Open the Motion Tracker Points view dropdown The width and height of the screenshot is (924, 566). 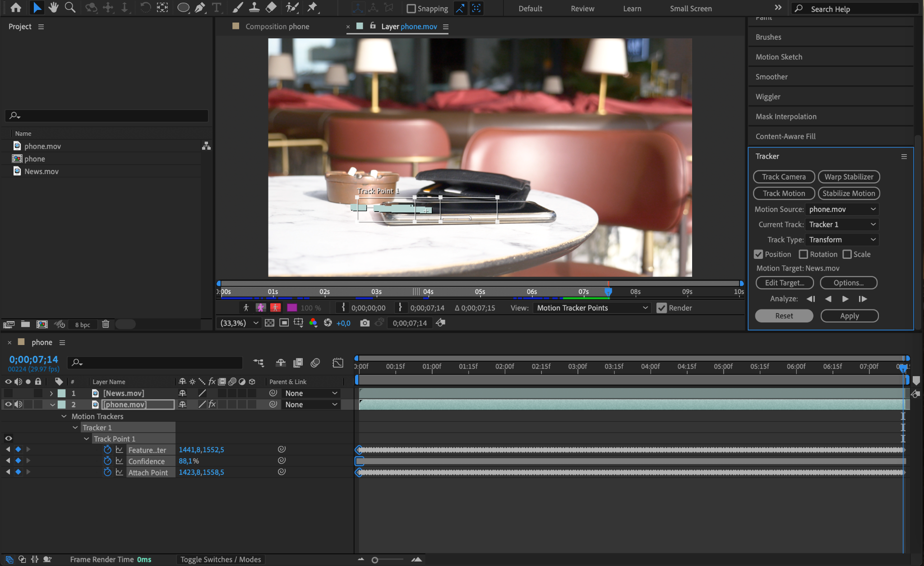(x=592, y=308)
